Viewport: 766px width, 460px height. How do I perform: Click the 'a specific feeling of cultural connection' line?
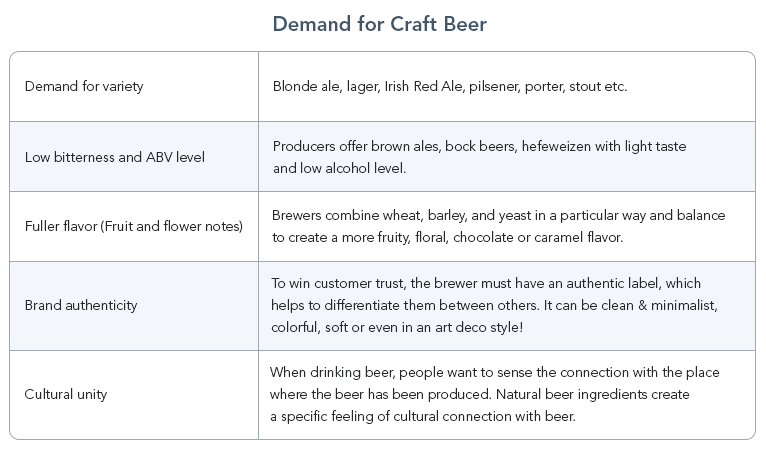423,416
